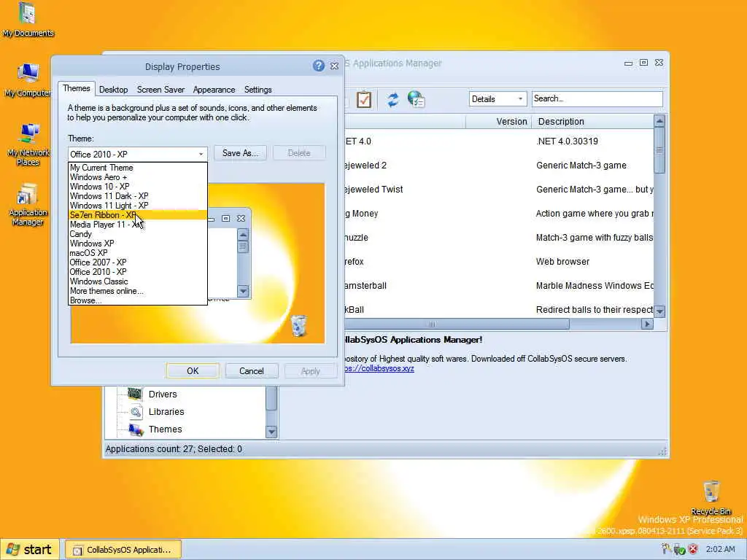Choose Windows 11 Dark - XP theme
The height and width of the screenshot is (560, 747).
(x=138, y=196)
